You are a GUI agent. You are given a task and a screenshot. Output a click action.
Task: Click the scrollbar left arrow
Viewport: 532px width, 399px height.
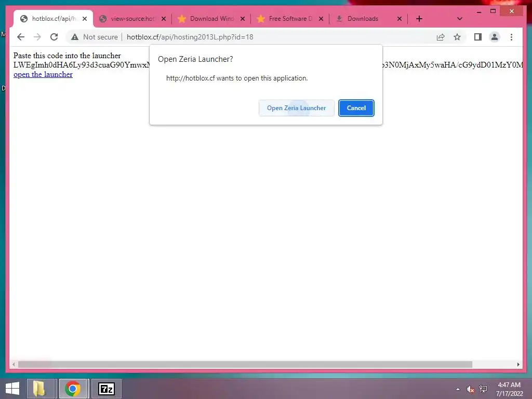13,364
